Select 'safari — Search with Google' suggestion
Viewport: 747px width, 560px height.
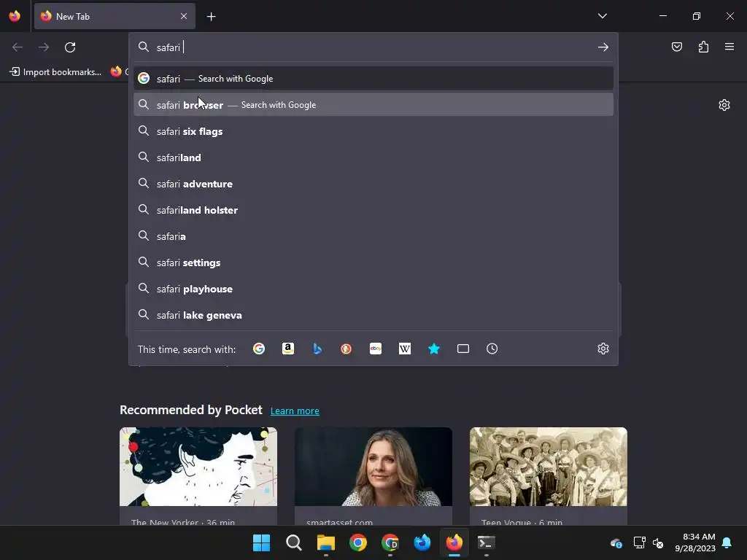[373, 79]
